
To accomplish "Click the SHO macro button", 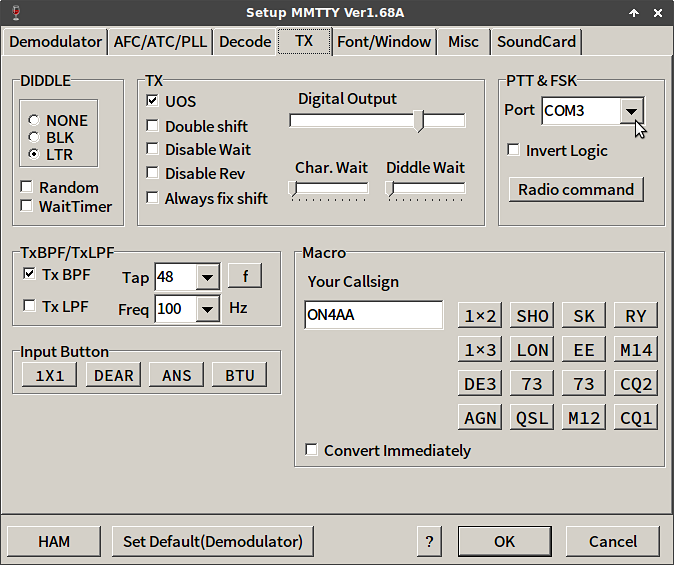I will [532, 316].
